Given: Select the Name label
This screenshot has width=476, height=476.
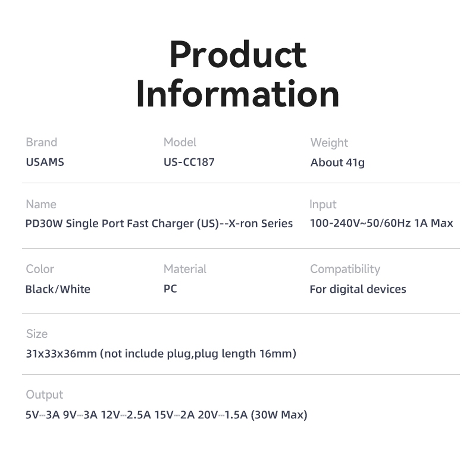Looking at the screenshot, I should click(41, 204).
